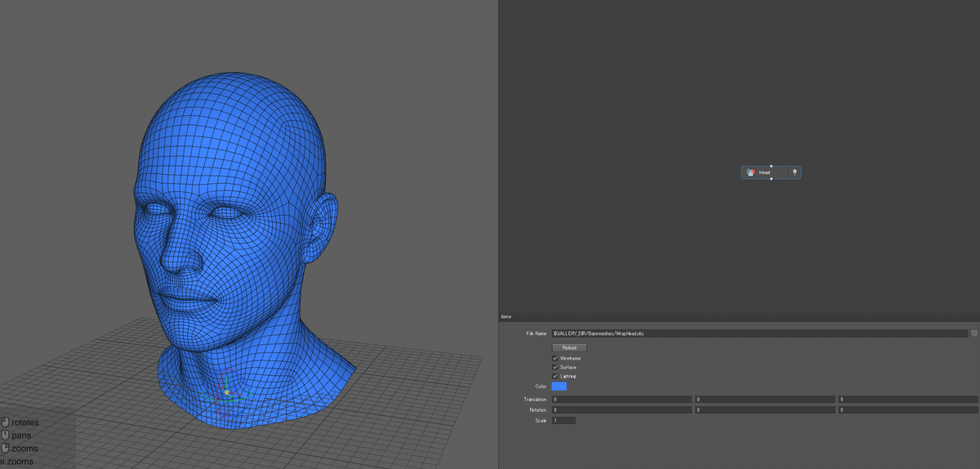
Task: Click the Rotation Z value field
Action: tap(907, 409)
